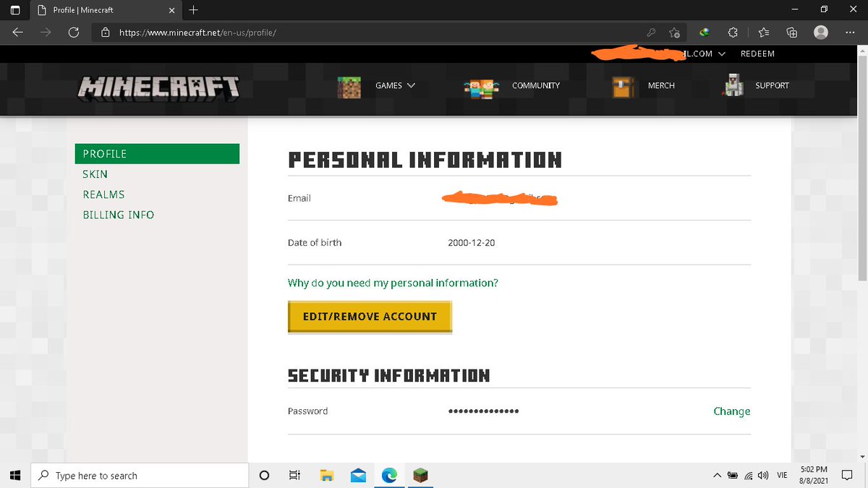Open the Extensions puzzle icon
This screenshot has width=868, height=488.
pos(732,33)
